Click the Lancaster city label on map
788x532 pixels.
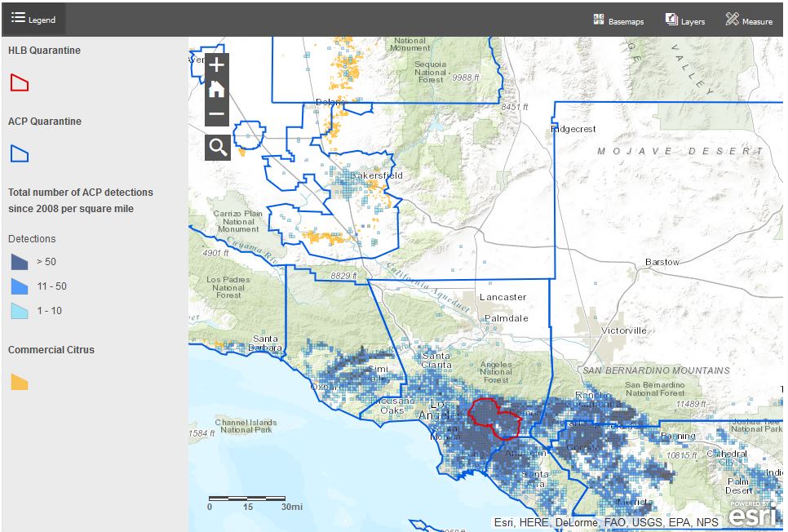point(502,297)
